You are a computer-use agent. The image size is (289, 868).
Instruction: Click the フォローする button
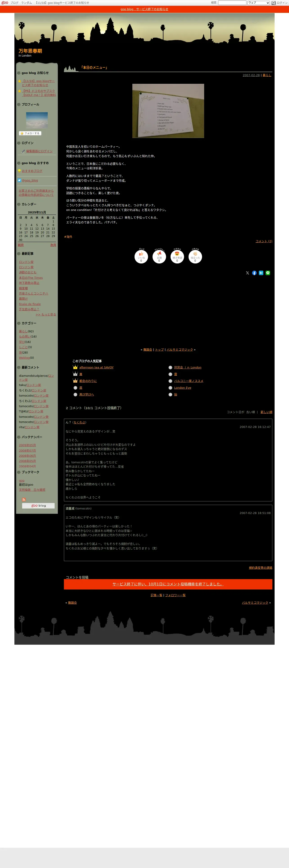(30, 133)
